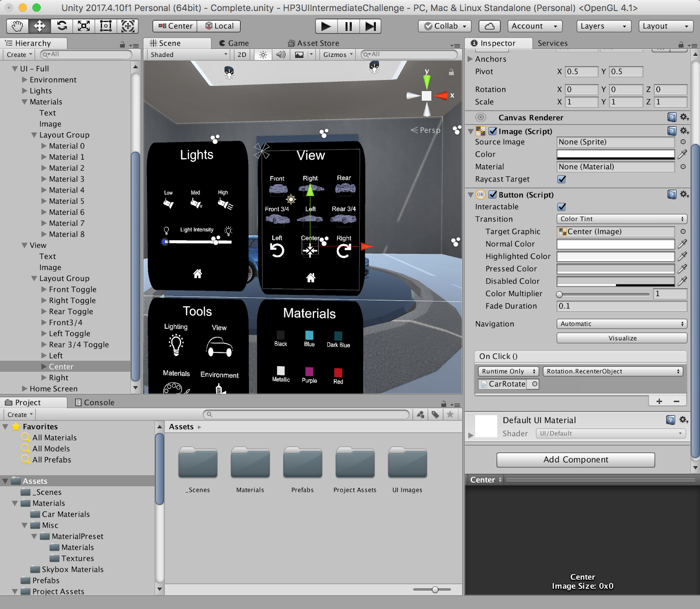Collapse the Materials hierarchy item

tap(24, 102)
